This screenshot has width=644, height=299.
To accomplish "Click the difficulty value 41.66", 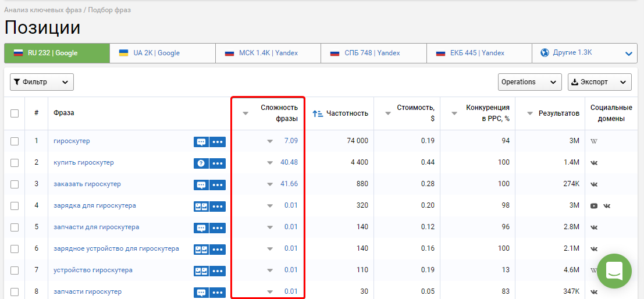I will [289, 184].
